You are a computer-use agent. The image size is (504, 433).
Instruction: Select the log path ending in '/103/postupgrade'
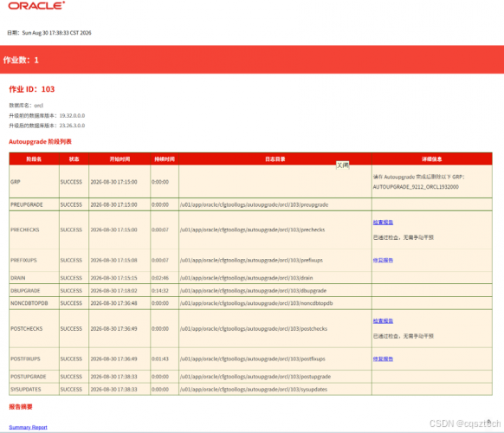[255, 377]
